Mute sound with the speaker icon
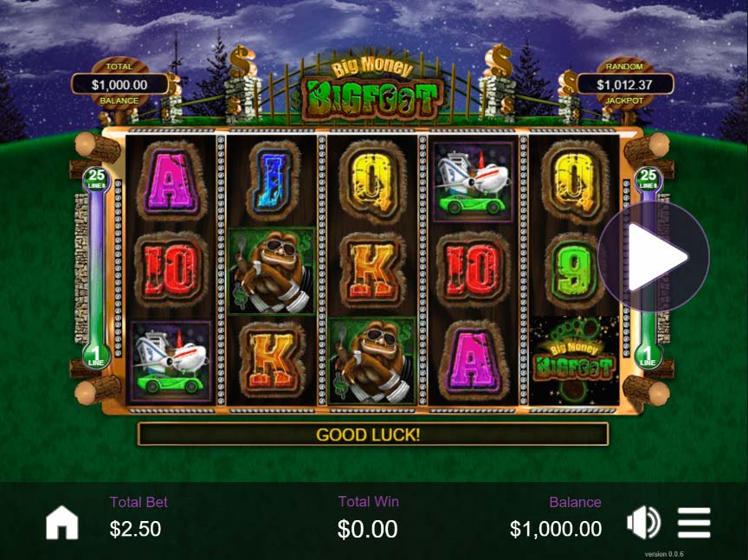The image size is (748, 560). tap(643, 522)
